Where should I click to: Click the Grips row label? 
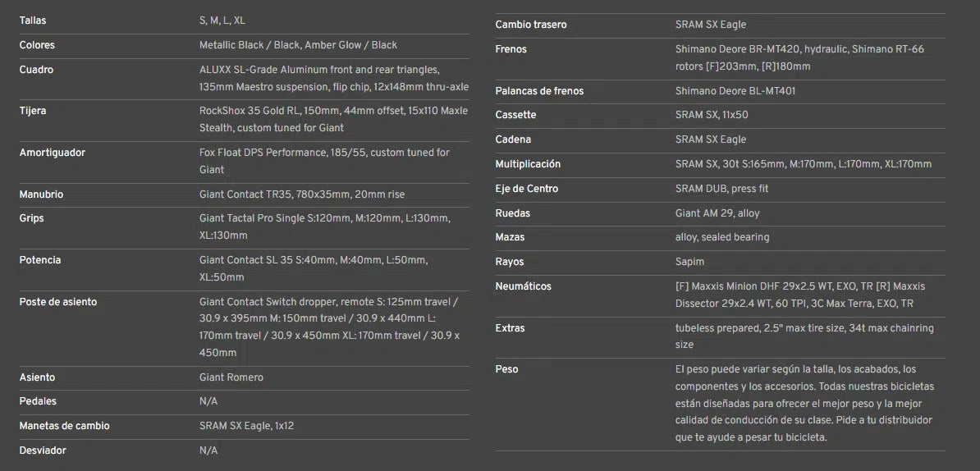click(31, 218)
